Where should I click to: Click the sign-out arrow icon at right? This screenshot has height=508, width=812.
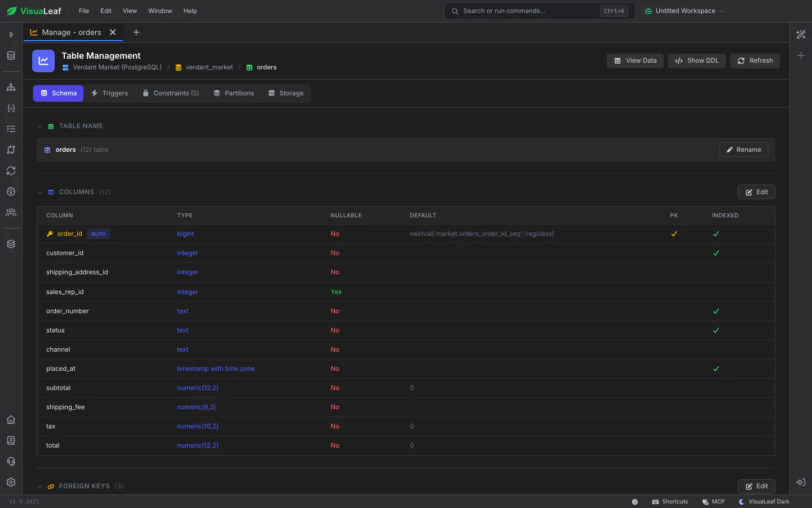click(x=801, y=483)
